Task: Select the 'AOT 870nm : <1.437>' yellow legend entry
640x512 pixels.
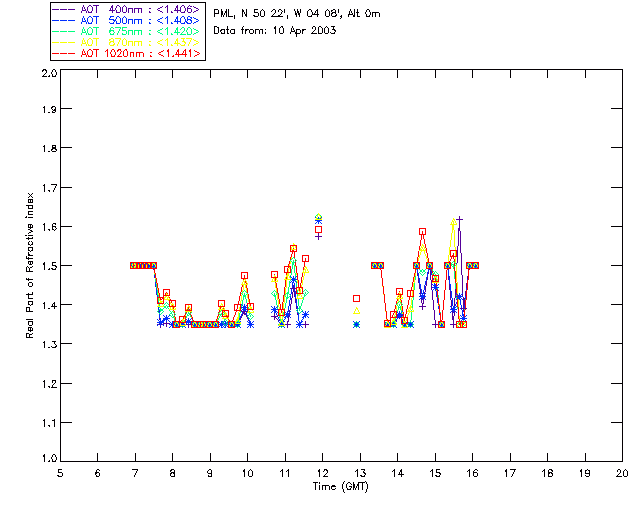Action: [127, 42]
